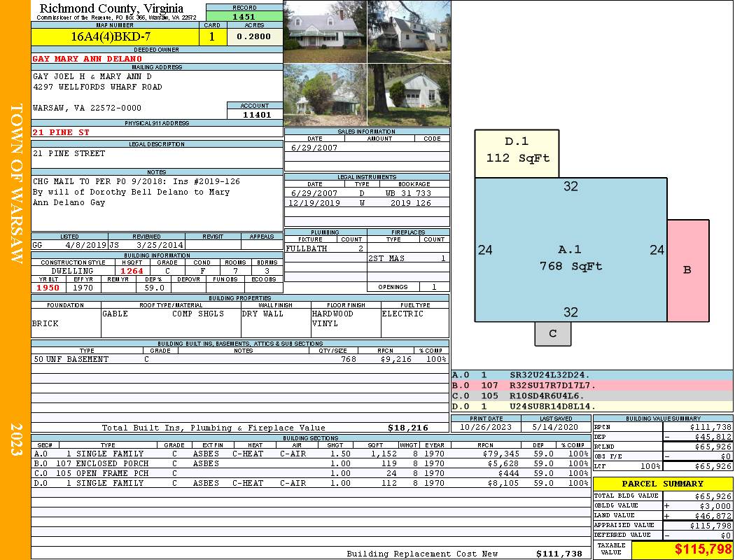The width and height of the screenshot is (735, 560).
Task: Click sales date 6/29/2007
Action: 314,148
